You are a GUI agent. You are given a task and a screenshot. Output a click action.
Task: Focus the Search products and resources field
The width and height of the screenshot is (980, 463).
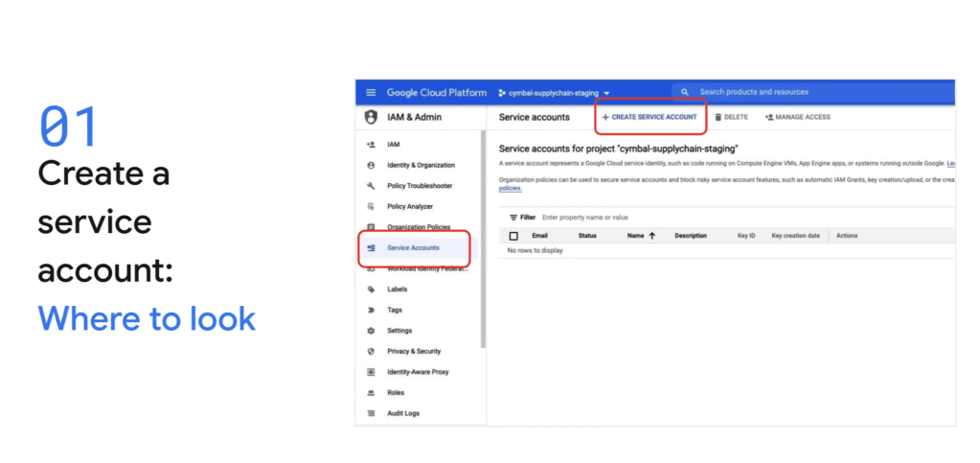coord(812,92)
